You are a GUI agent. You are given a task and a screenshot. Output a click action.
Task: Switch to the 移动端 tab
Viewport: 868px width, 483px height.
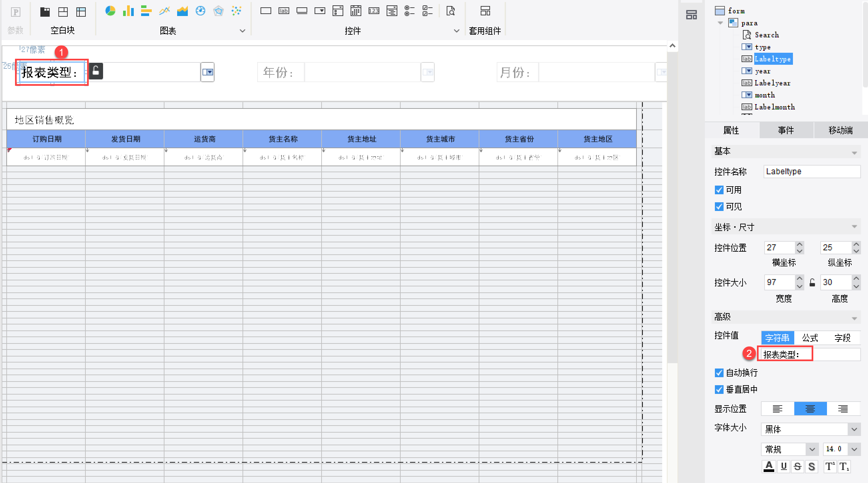pyautogui.click(x=840, y=131)
